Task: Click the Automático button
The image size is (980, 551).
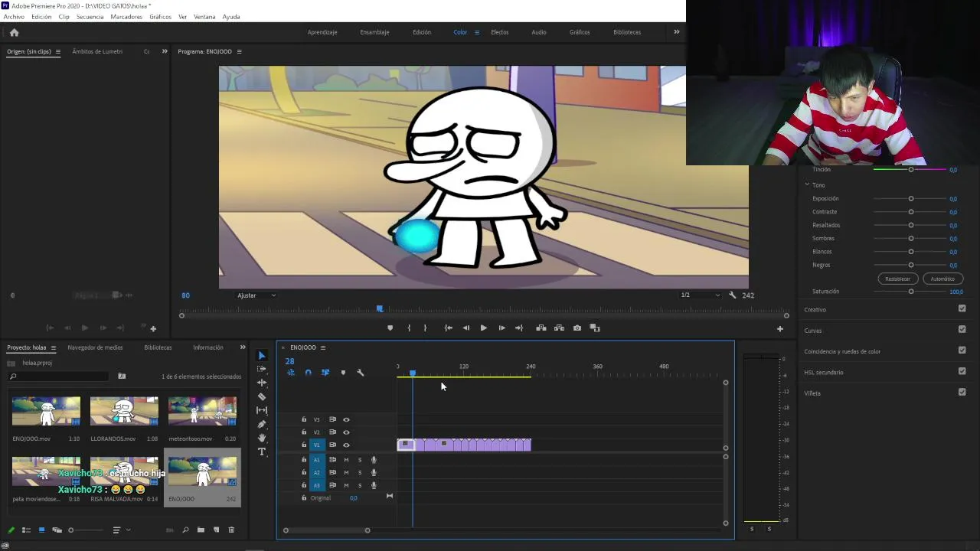Action: click(942, 279)
